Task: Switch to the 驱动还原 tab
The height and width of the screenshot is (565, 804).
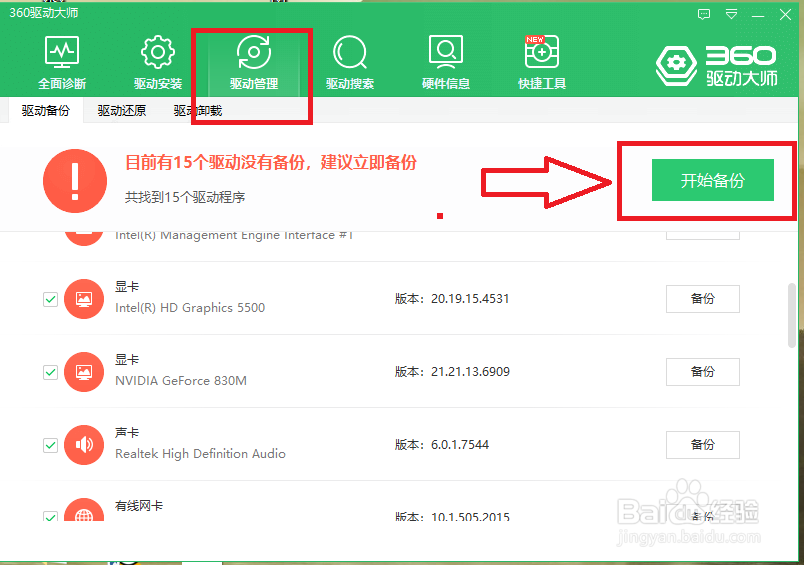Action: coord(122,110)
